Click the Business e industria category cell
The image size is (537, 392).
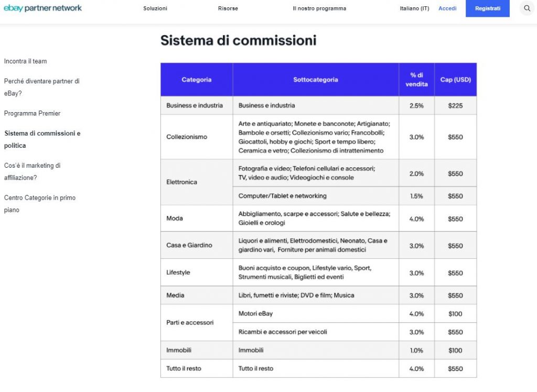pos(197,105)
